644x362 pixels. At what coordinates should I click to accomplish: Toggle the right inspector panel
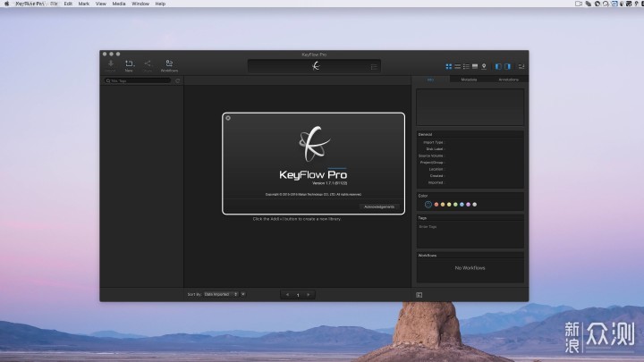click(507, 66)
